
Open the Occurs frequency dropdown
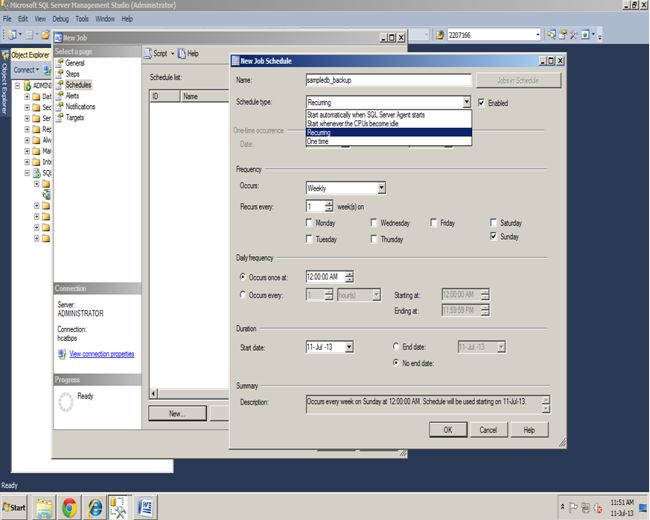tap(381, 188)
